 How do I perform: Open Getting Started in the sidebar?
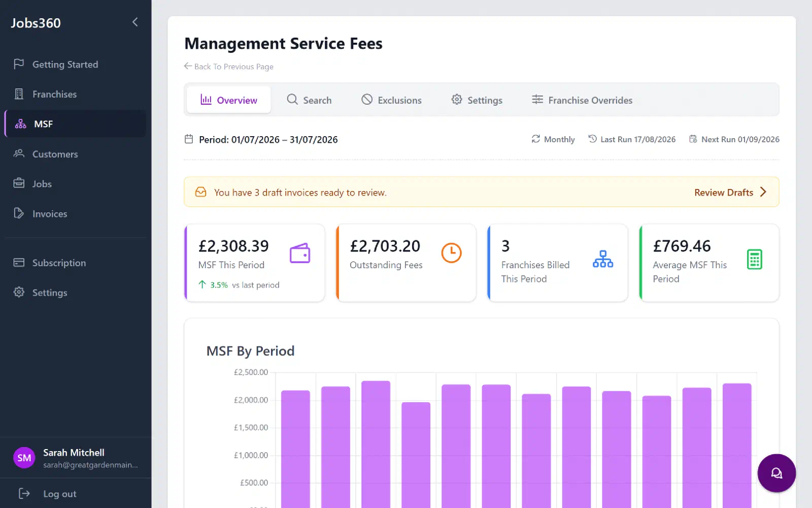[76, 65]
